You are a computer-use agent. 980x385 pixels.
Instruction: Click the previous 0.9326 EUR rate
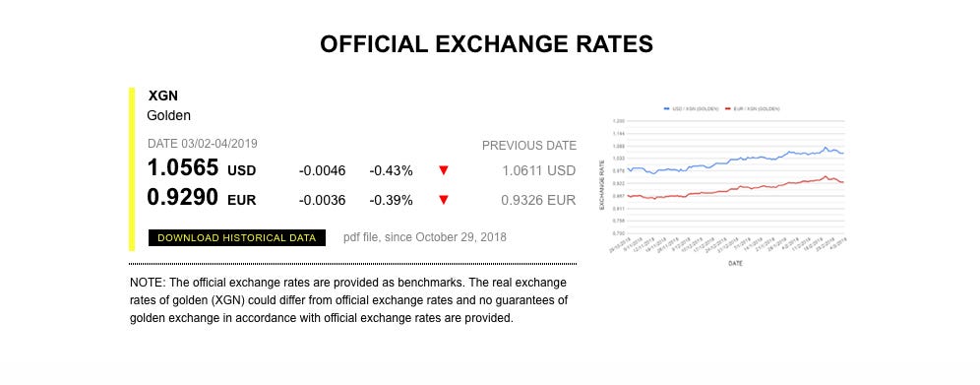point(539,201)
